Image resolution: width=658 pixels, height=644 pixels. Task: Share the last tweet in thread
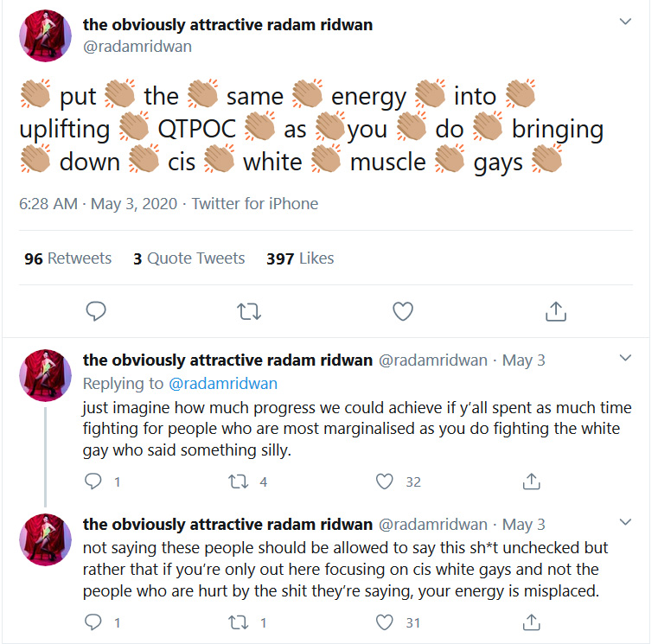coord(531,622)
